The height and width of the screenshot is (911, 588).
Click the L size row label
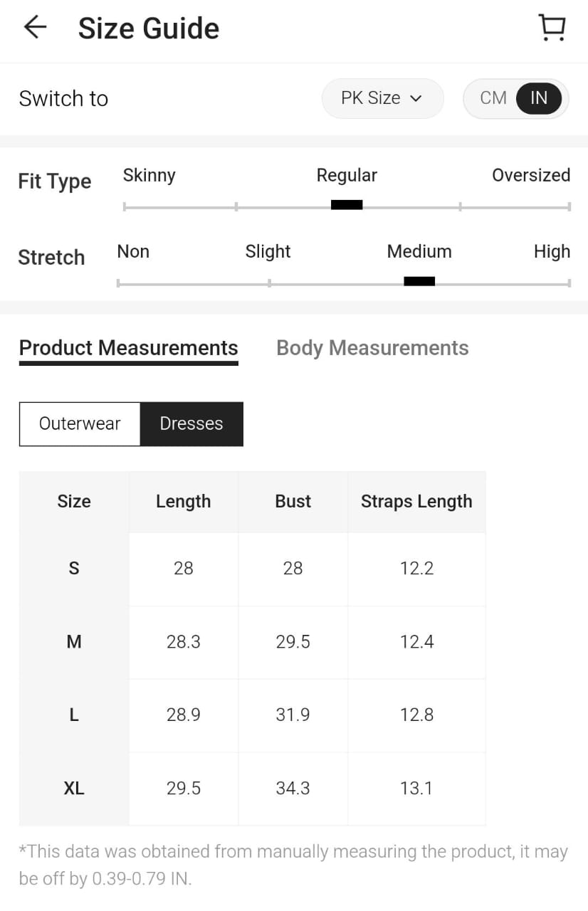(74, 715)
